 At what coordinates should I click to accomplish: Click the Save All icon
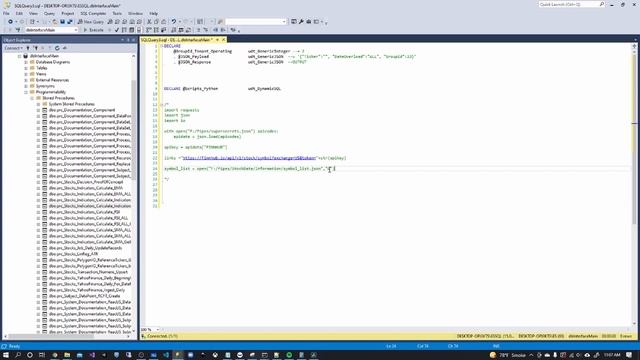[70, 22]
